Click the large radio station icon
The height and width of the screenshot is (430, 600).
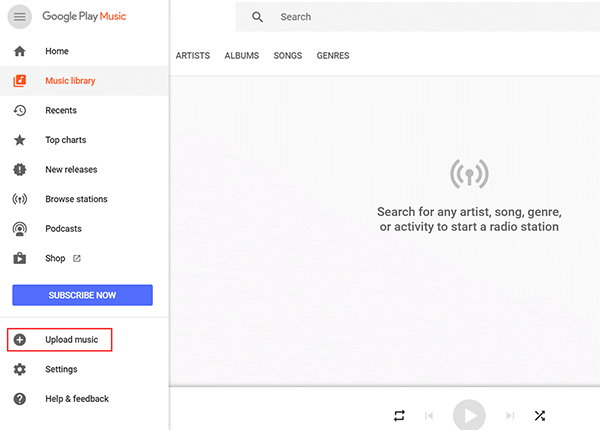click(469, 174)
